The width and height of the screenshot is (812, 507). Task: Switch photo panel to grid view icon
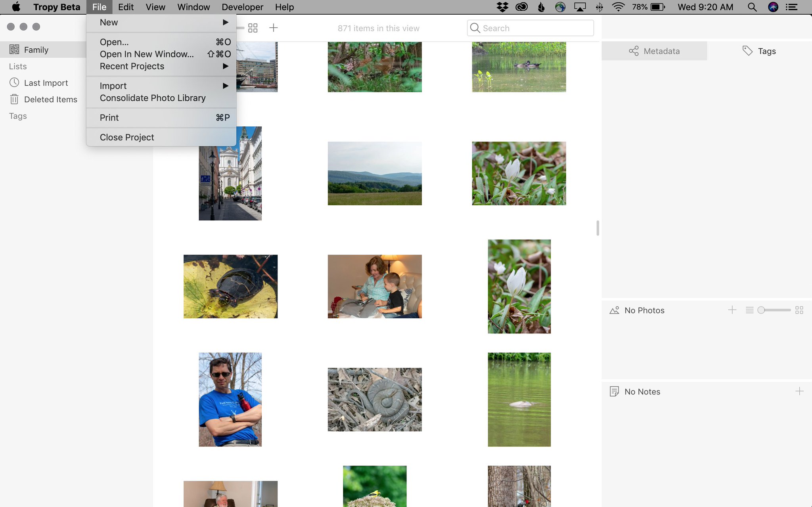(x=799, y=310)
